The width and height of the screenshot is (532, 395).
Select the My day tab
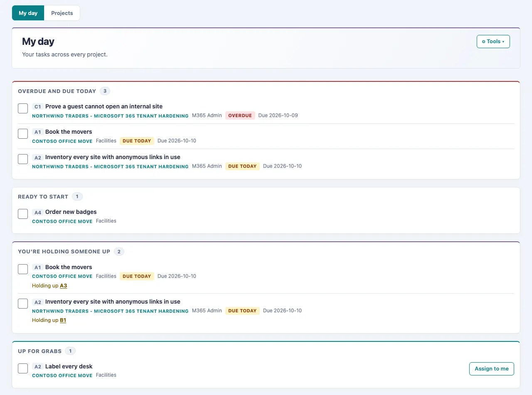(x=28, y=13)
